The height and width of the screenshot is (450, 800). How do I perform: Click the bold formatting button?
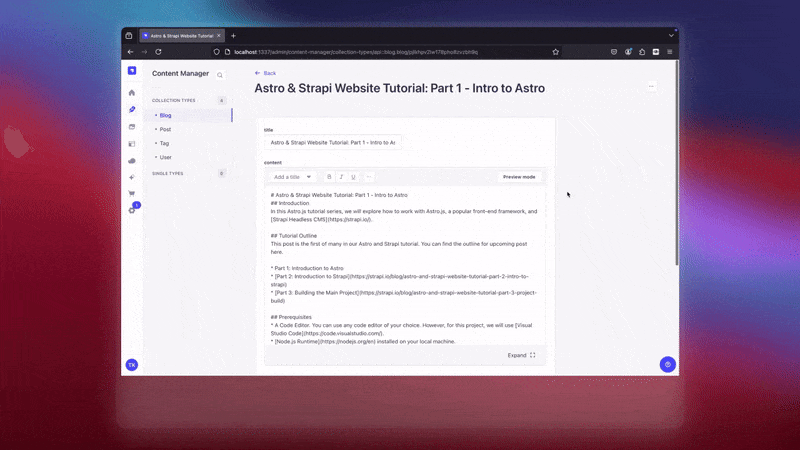tap(329, 177)
